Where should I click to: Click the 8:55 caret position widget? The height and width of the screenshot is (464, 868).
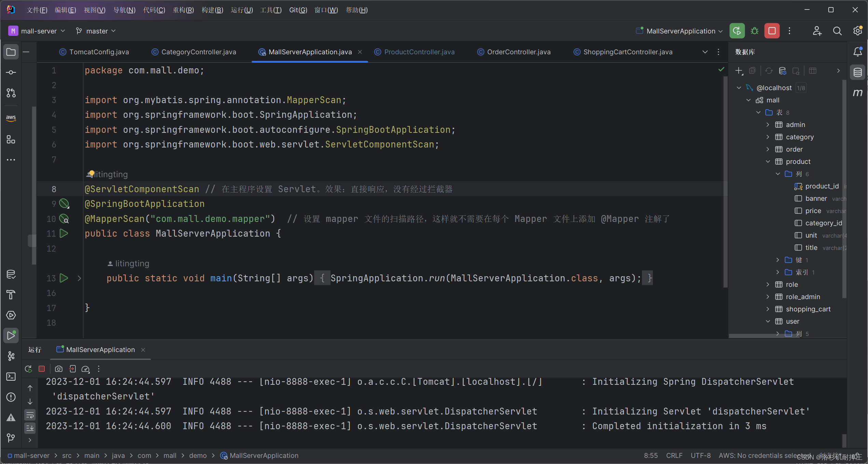(x=650, y=455)
